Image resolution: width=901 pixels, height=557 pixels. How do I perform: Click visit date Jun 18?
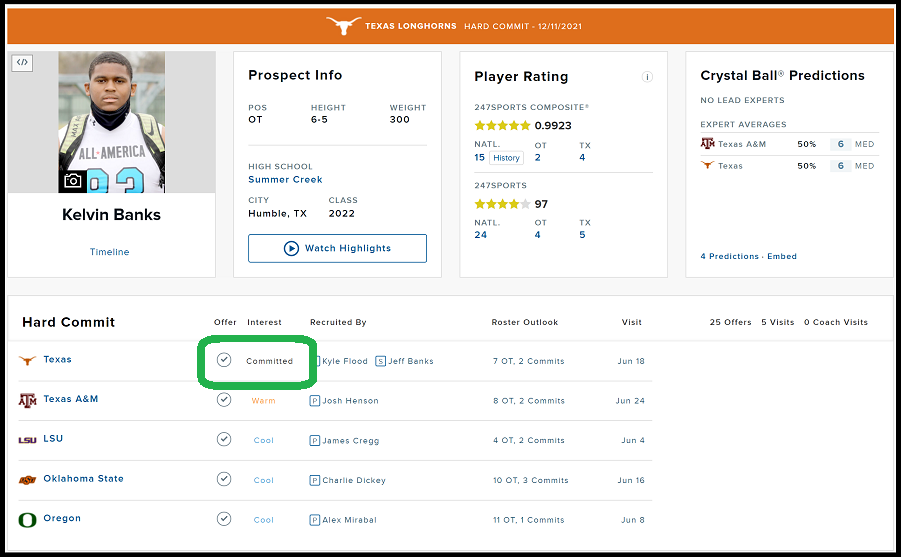(631, 361)
